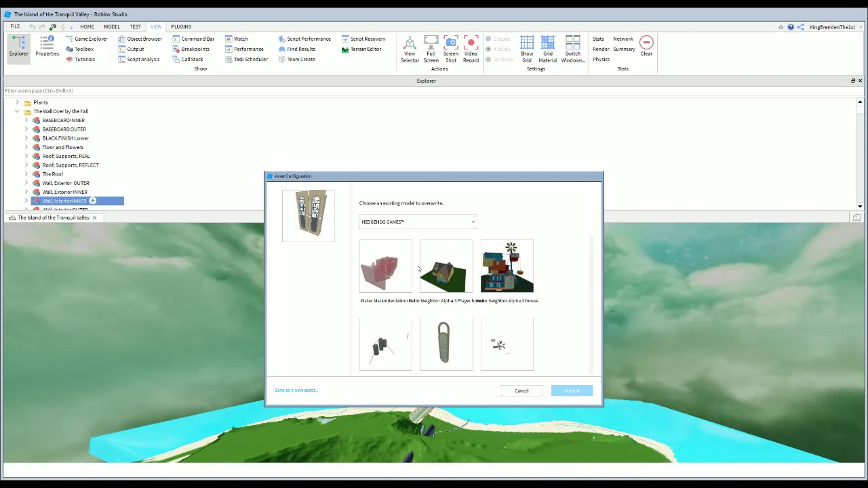Switch to Full Screen mode
This screenshot has height=488, width=868.
(x=431, y=49)
